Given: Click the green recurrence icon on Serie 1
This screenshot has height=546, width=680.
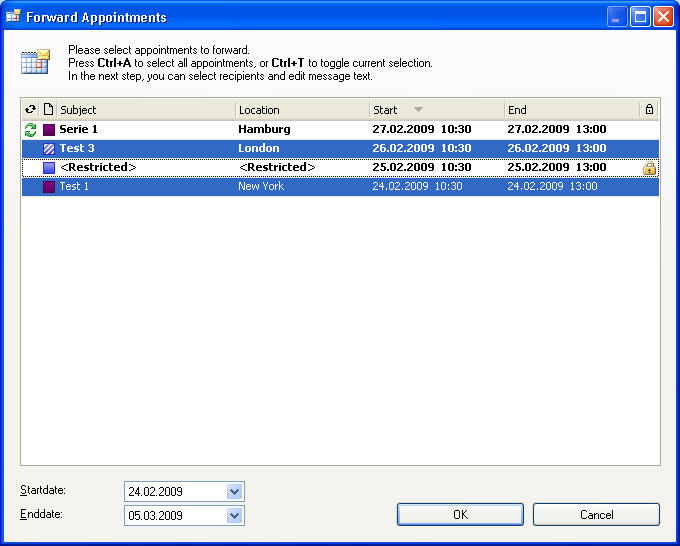Looking at the screenshot, I should point(30,130).
